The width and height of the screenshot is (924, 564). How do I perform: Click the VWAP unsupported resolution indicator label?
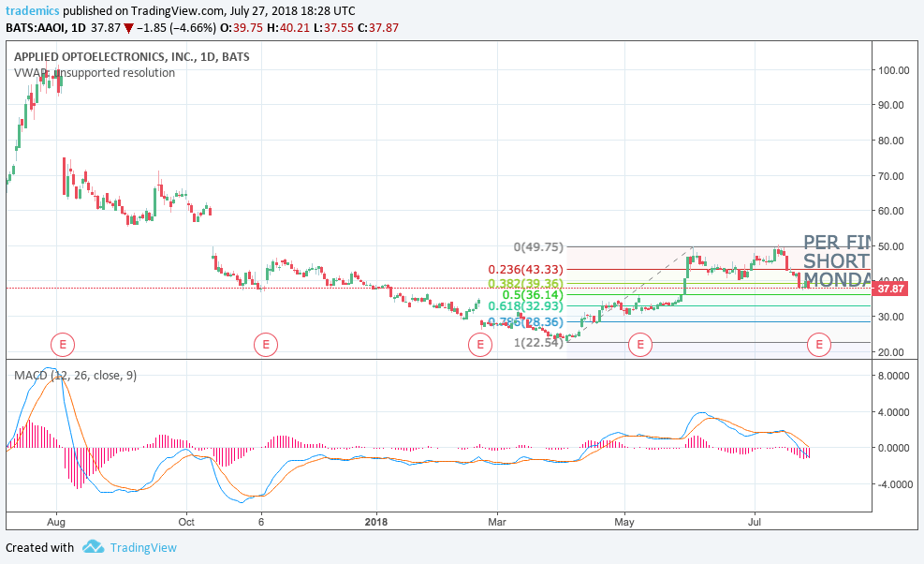(x=95, y=72)
